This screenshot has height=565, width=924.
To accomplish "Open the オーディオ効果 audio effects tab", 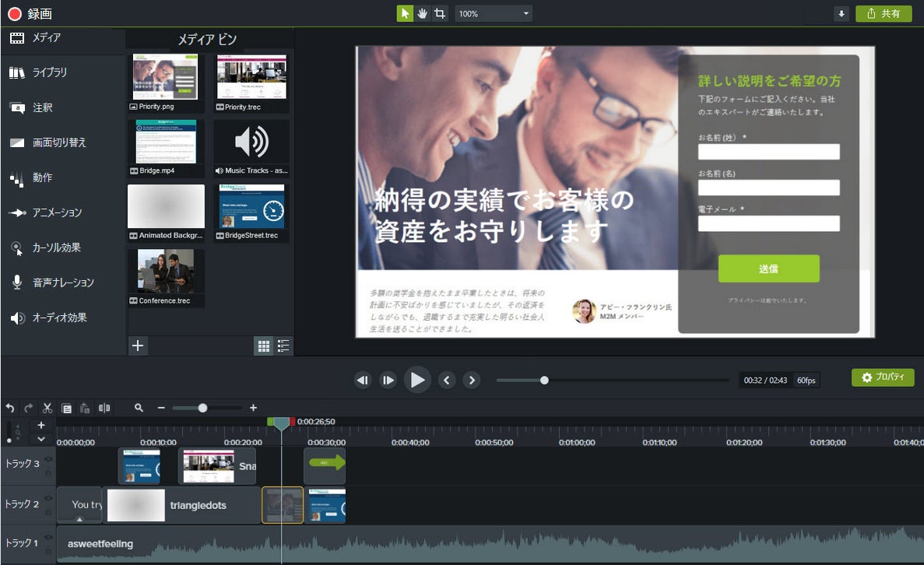I will coord(62,318).
